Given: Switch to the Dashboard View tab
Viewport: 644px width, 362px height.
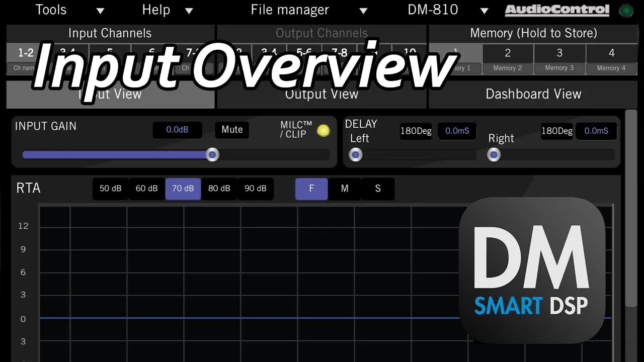Looking at the screenshot, I should pos(533,94).
